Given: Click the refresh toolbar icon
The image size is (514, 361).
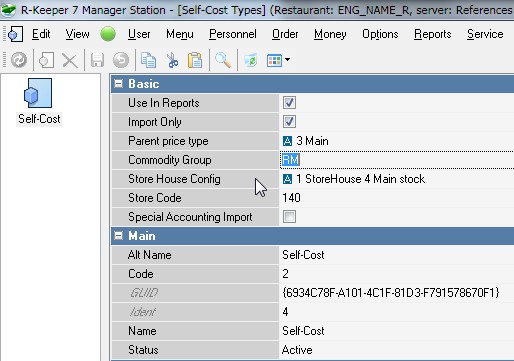Looking at the screenshot, I should pyautogui.click(x=19, y=60).
